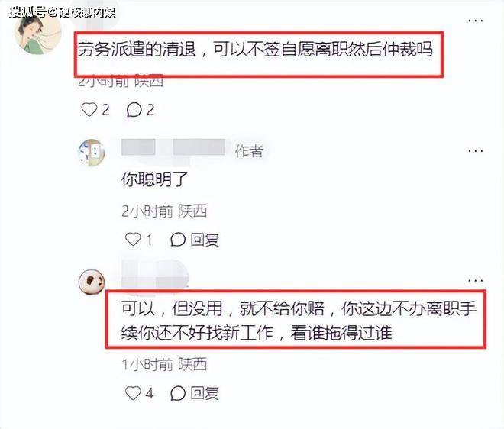
Task: Open the panda avatar of the last replier
Action: click(x=92, y=282)
